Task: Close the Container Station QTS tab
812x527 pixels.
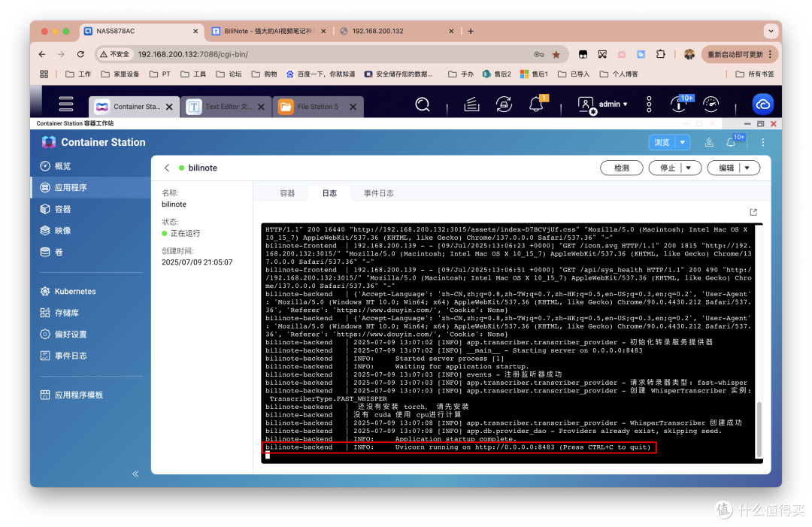Action: [169, 107]
